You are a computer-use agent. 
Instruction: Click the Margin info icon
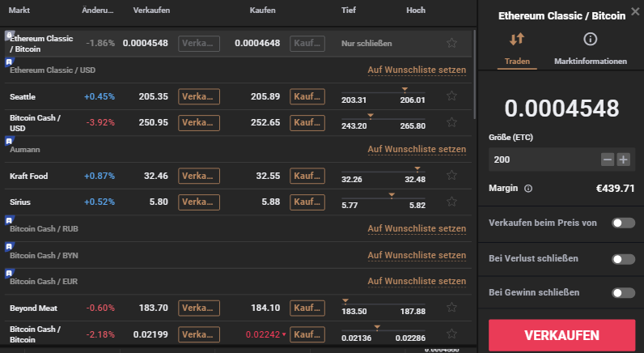(528, 189)
